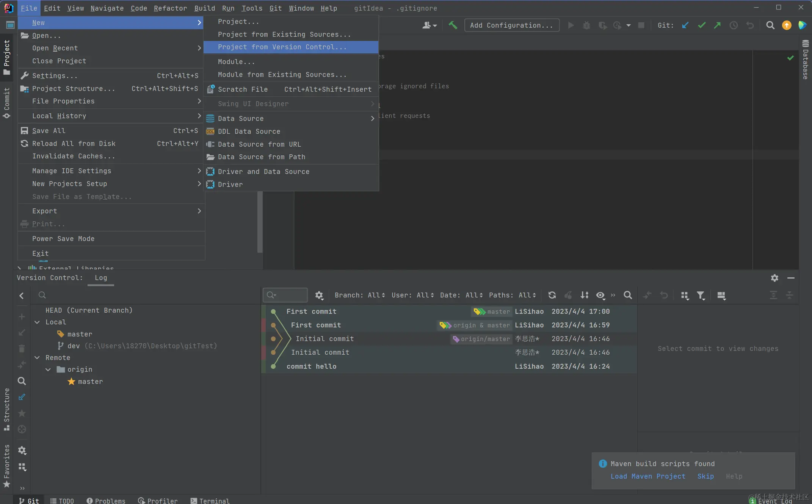Open the Branch: All filter dropdown
The width and height of the screenshot is (812, 504).
359,295
